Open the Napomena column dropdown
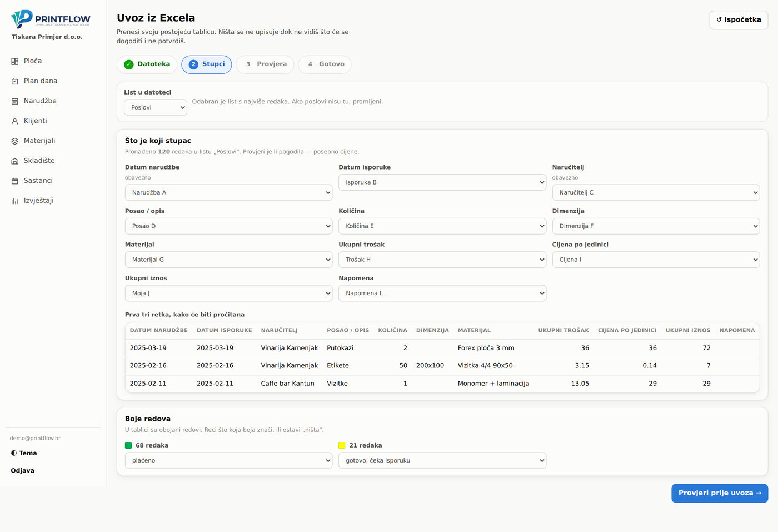 point(442,293)
